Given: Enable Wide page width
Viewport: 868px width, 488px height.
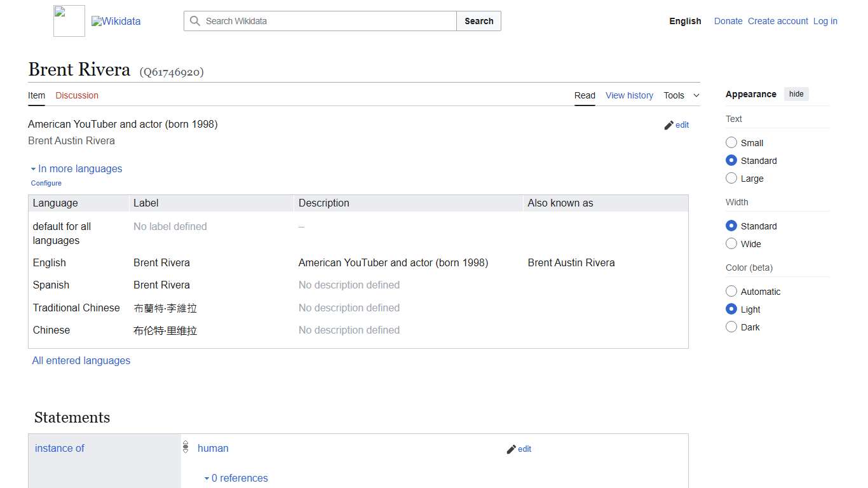Looking at the screenshot, I should pyautogui.click(x=731, y=244).
